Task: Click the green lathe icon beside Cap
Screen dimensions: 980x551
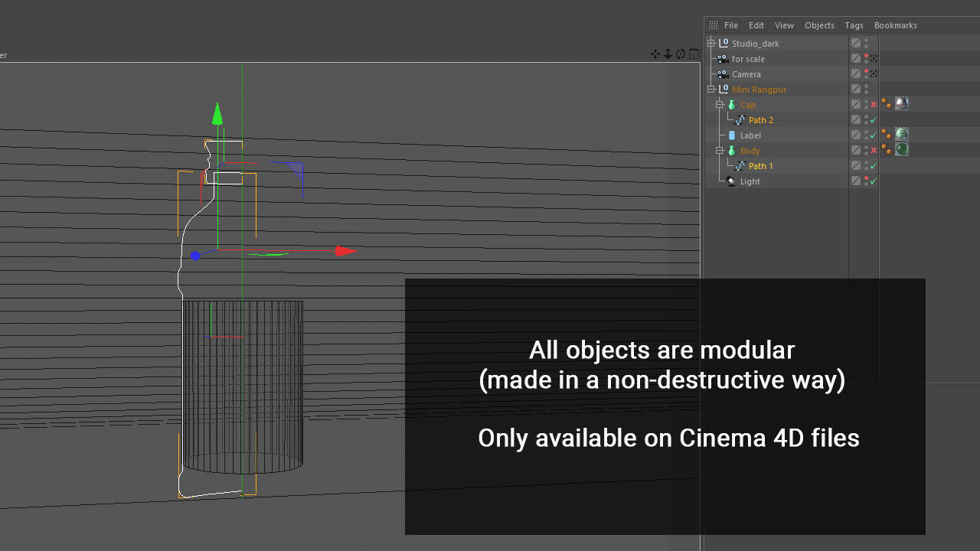Action: coord(731,105)
